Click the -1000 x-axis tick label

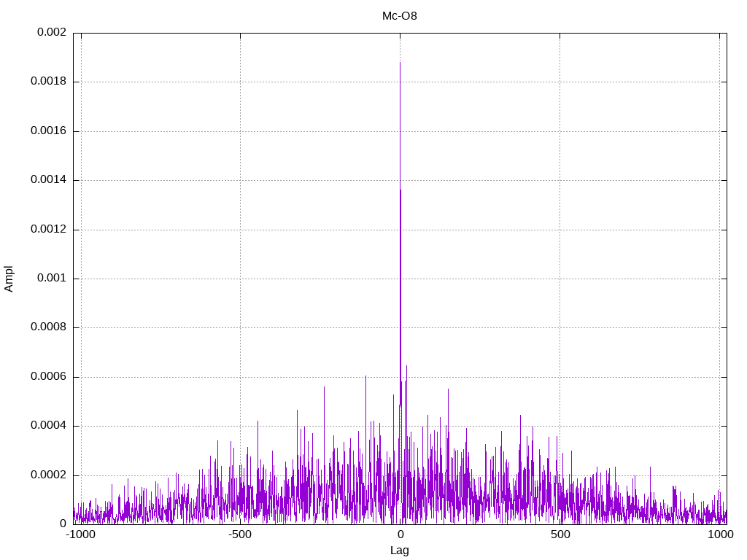pyautogui.click(x=80, y=535)
